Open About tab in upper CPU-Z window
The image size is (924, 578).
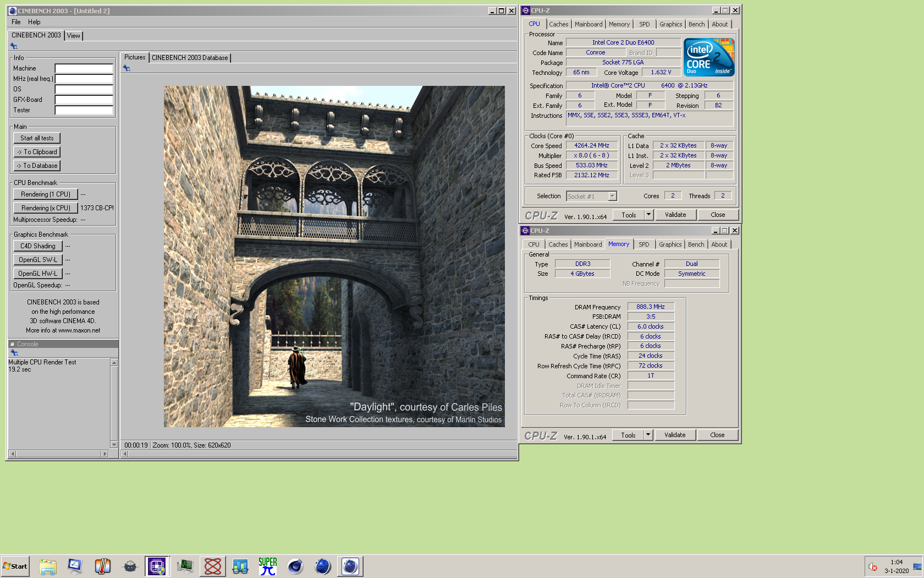[720, 24]
